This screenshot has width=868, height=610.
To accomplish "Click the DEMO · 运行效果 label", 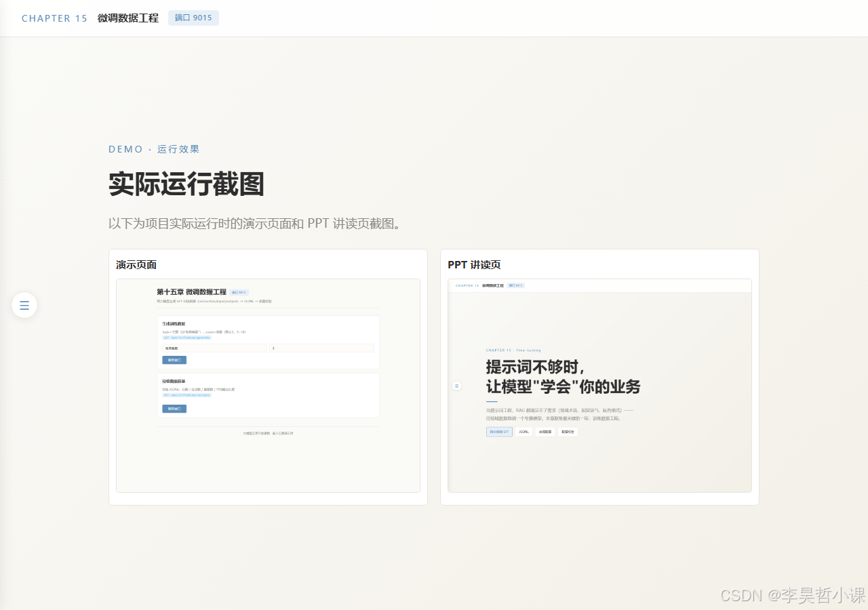I will [x=154, y=149].
